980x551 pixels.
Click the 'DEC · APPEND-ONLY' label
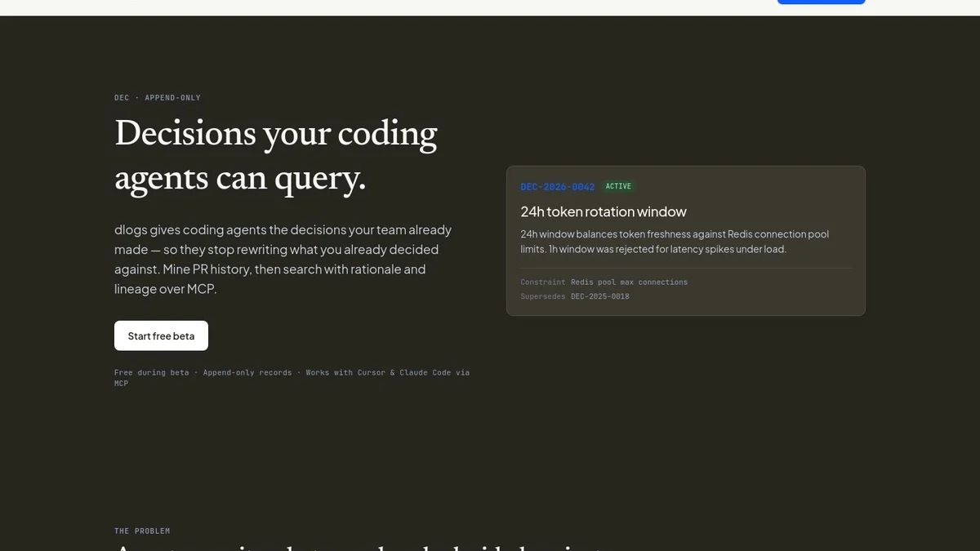click(x=158, y=98)
